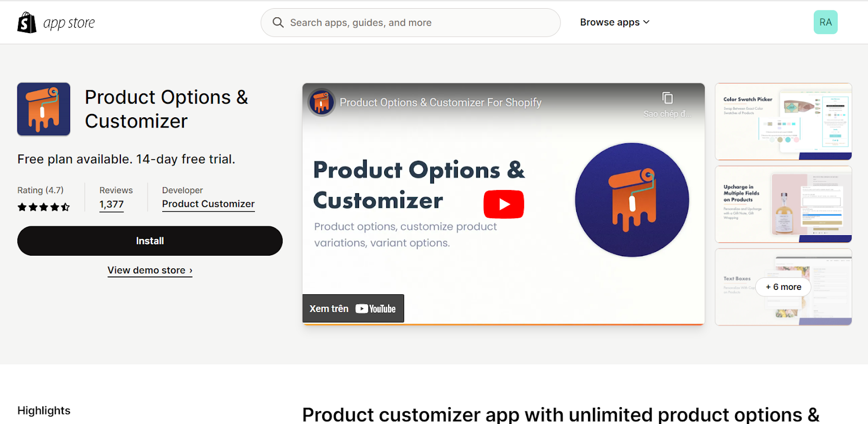Open the 1,377 reviews link
Viewport: 868px width, 424px height.
click(x=112, y=205)
